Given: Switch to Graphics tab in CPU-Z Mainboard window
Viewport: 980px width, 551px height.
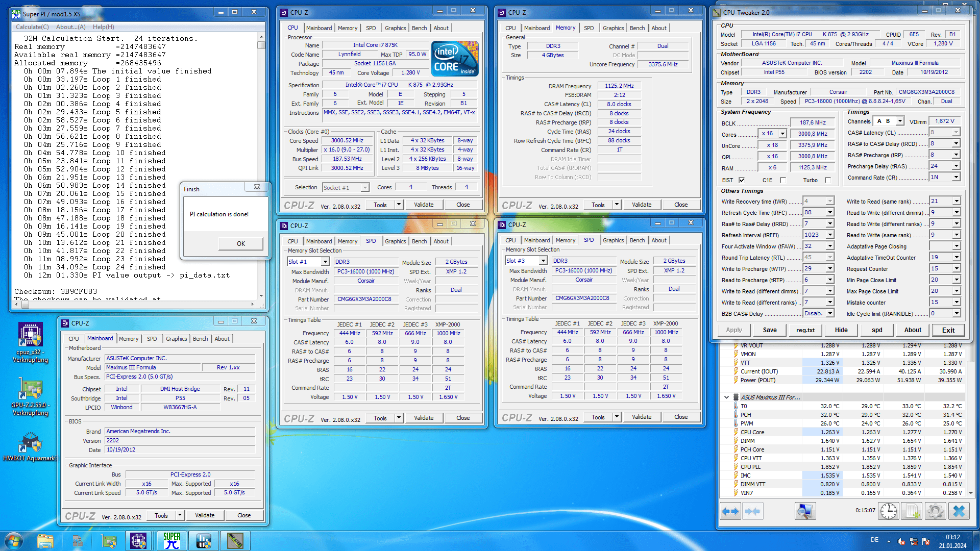Looking at the screenshot, I should pos(177,339).
